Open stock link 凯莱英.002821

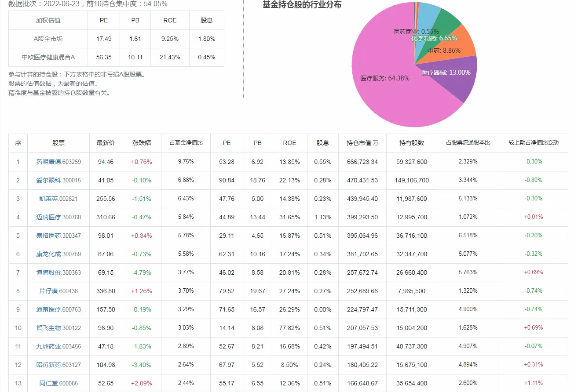(x=58, y=199)
